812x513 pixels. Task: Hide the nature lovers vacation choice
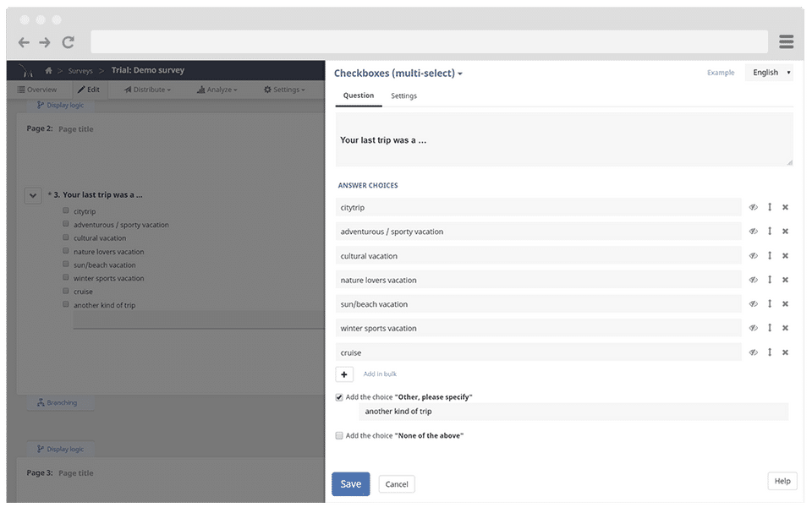[x=754, y=280]
